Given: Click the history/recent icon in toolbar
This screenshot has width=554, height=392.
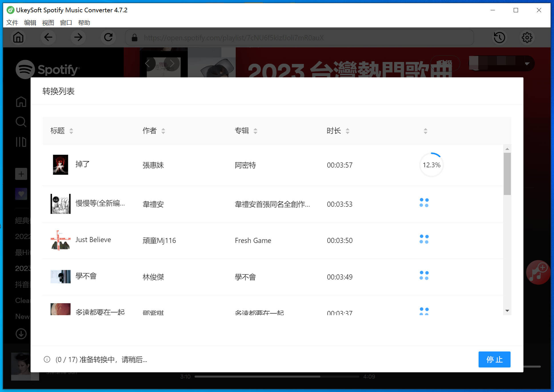Looking at the screenshot, I should click(x=500, y=37).
